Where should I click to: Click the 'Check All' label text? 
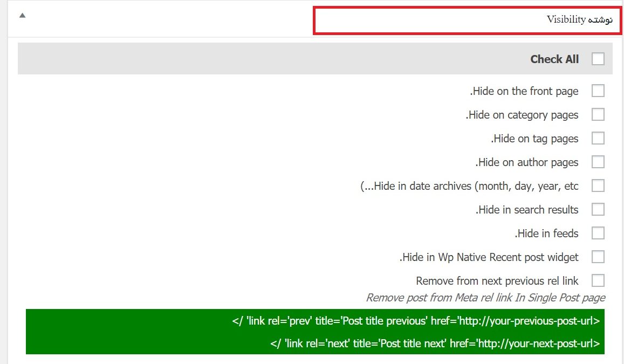click(x=554, y=59)
